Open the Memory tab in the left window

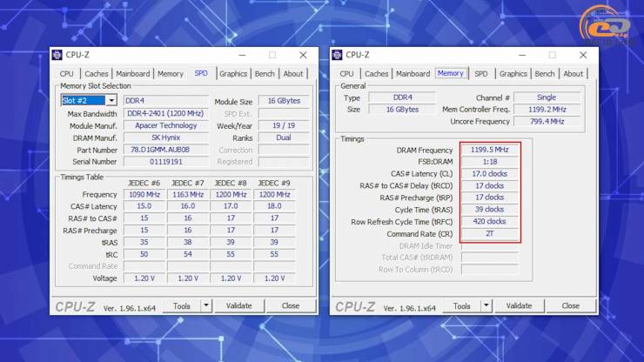coord(170,74)
